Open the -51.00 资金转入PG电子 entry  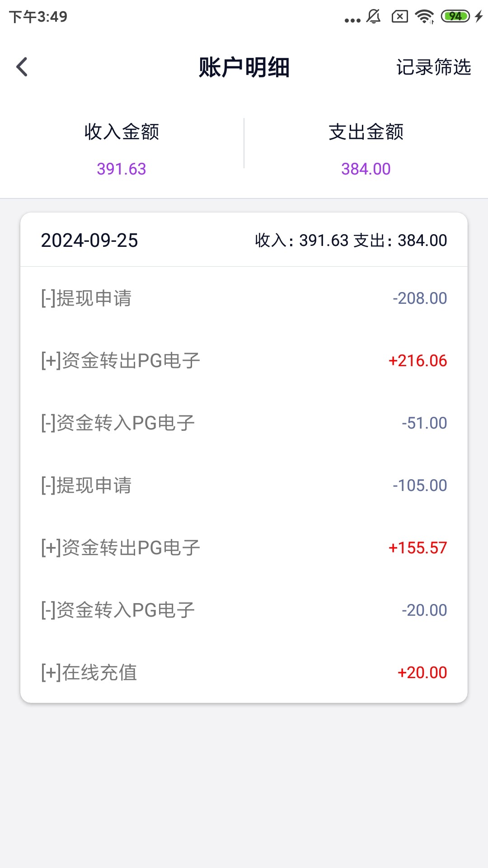click(244, 423)
